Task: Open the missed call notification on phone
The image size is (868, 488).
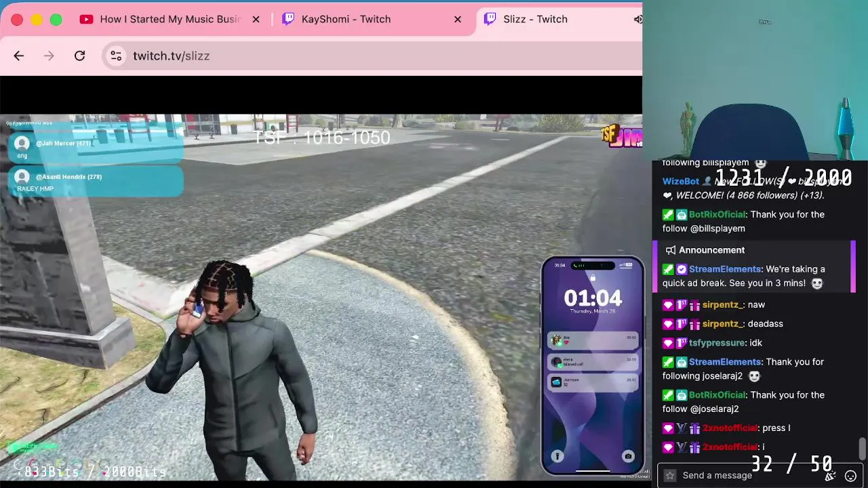Action: [x=593, y=363]
